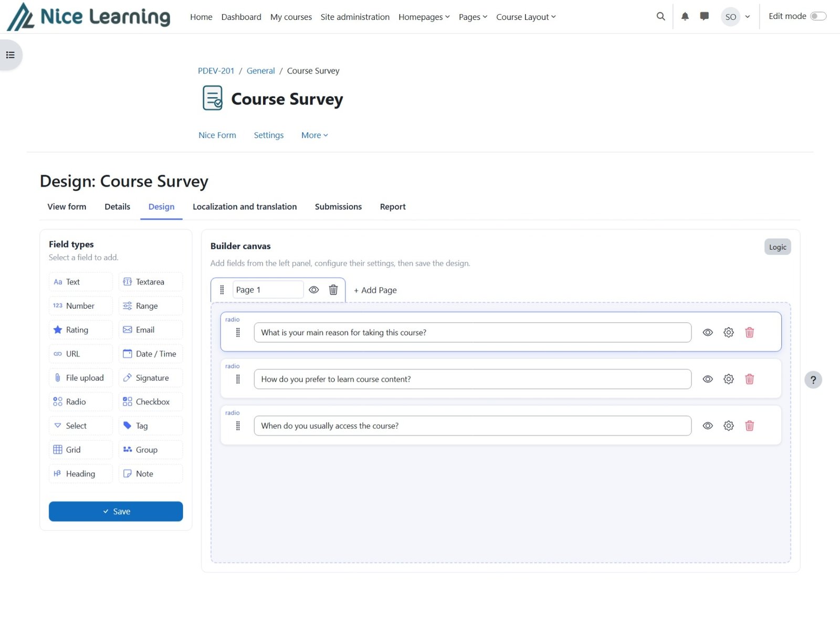Delete the main reason question
This screenshot has height=621, width=840.
coord(750,332)
